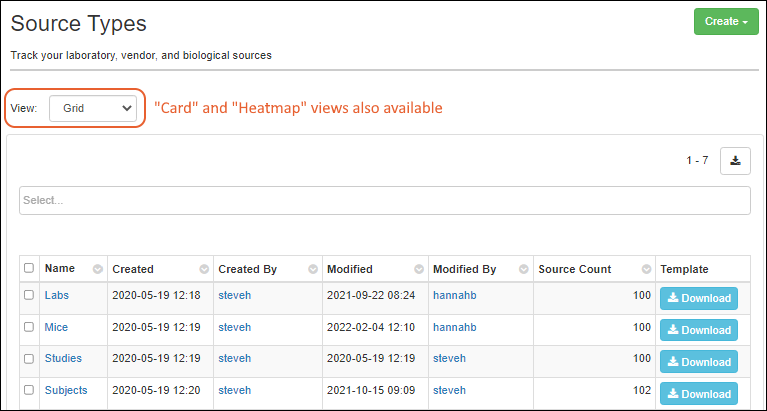Open hannahb user link in Labs row
The width and height of the screenshot is (767, 411).
454,296
